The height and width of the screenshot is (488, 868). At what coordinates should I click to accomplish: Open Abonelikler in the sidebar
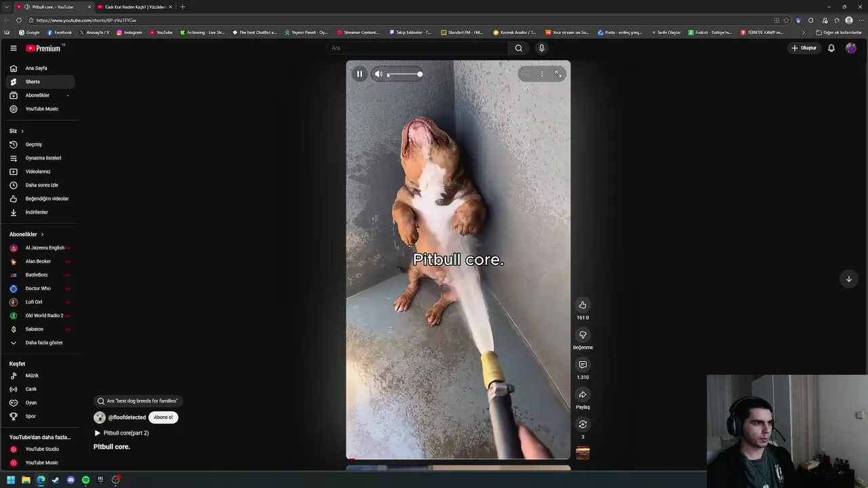(x=40, y=96)
